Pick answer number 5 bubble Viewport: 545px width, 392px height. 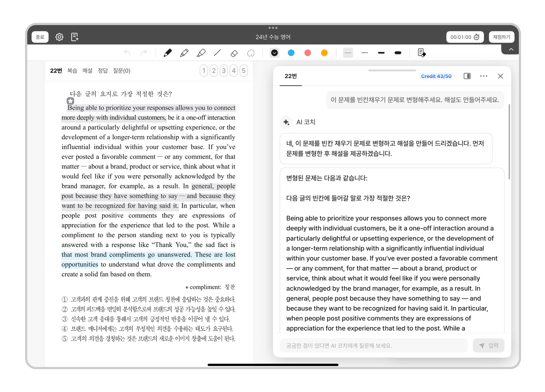click(x=244, y=71)
